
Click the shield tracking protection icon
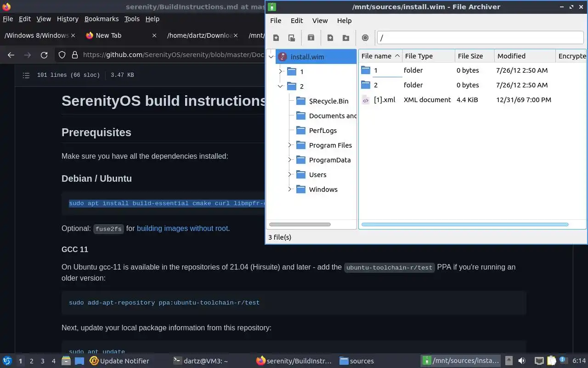coord(62,55)
